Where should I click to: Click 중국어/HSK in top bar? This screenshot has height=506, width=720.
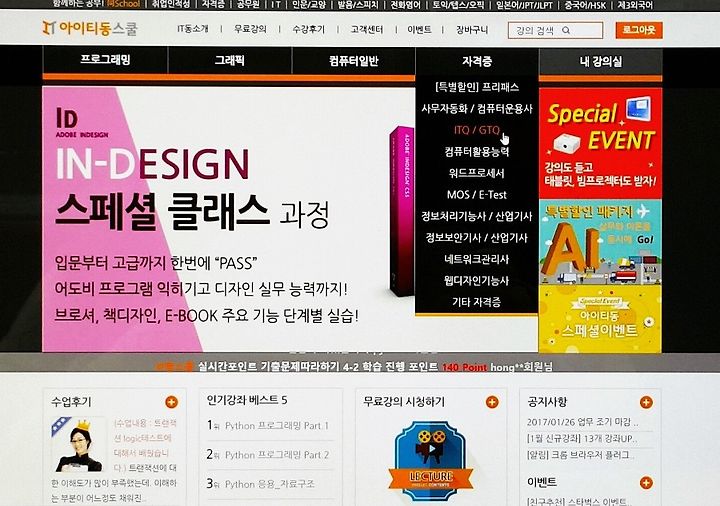point(585,5)
